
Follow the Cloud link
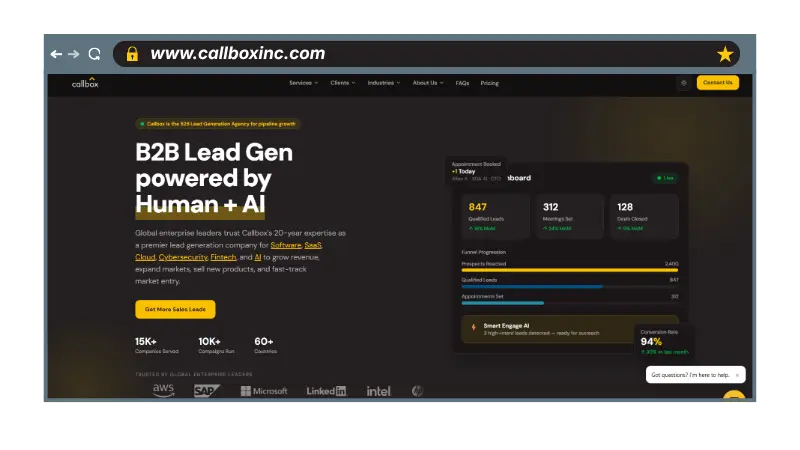pyautogui.click(x=145, y=257)
